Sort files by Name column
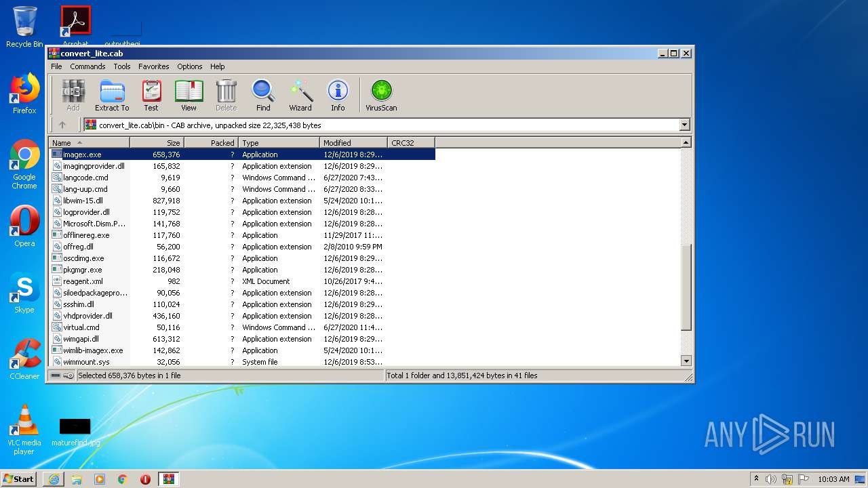This screenshot has width=868, height=488. (89, 142)
